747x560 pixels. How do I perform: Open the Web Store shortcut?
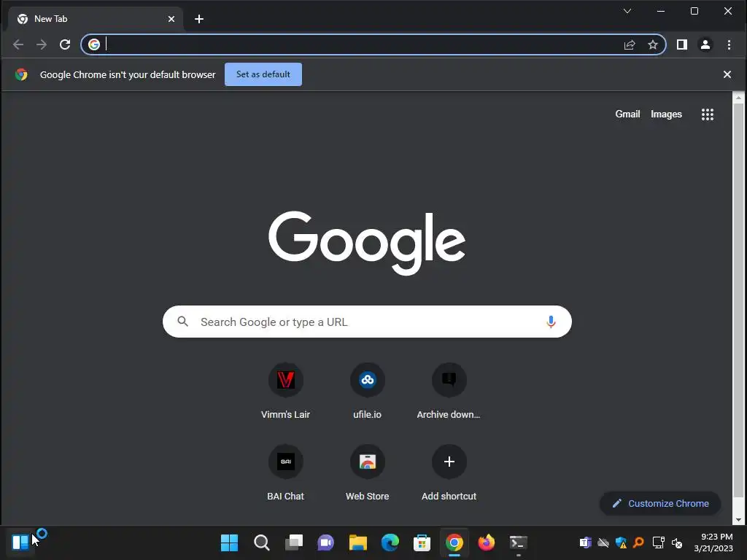368,474
